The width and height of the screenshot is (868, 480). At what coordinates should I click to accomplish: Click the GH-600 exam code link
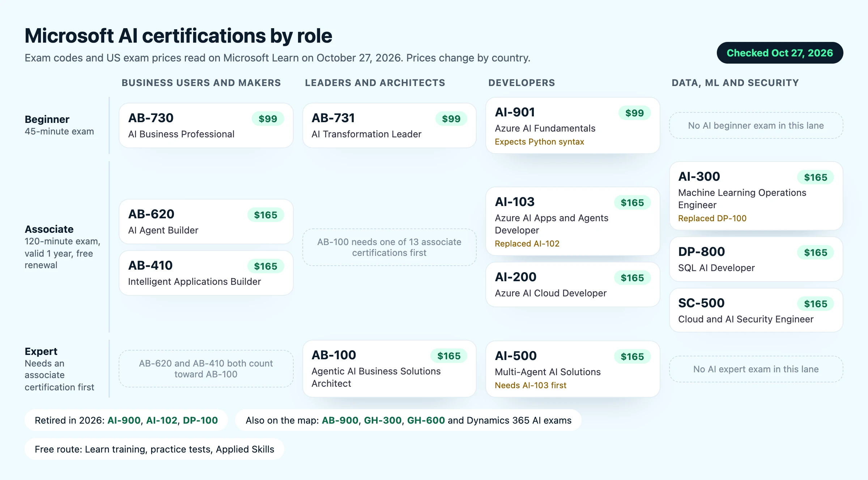(426, 420)
